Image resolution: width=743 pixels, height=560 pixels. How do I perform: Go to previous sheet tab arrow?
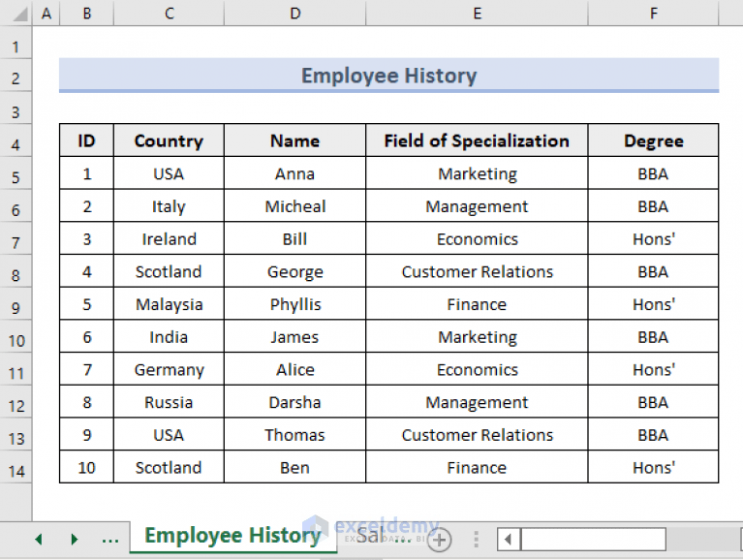[x=39, y=539]
